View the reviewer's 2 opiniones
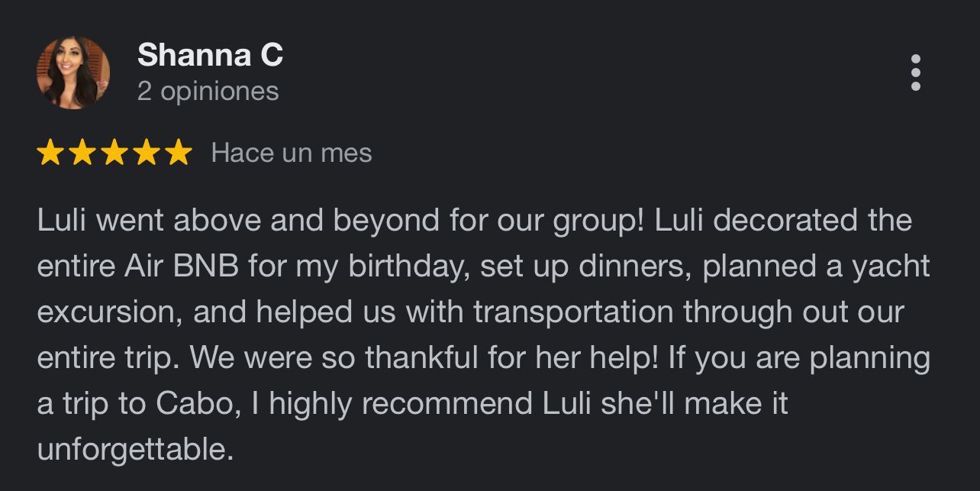This screenshot has height=491, width=980. 208,92
